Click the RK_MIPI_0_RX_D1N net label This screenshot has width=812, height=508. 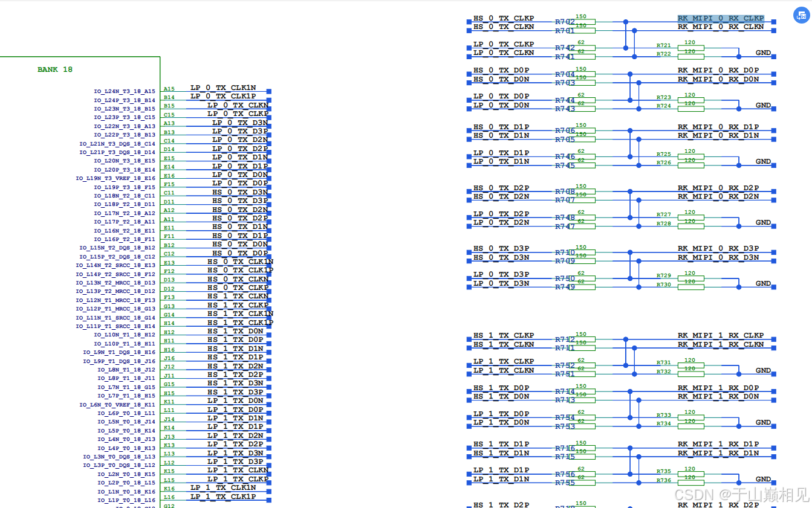[718, 135]
